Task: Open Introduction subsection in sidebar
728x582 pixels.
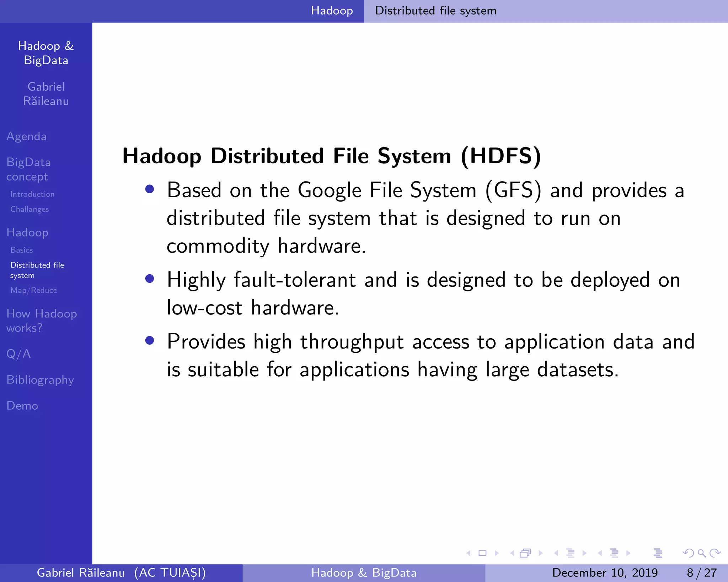Action: (x=32, y=194)
